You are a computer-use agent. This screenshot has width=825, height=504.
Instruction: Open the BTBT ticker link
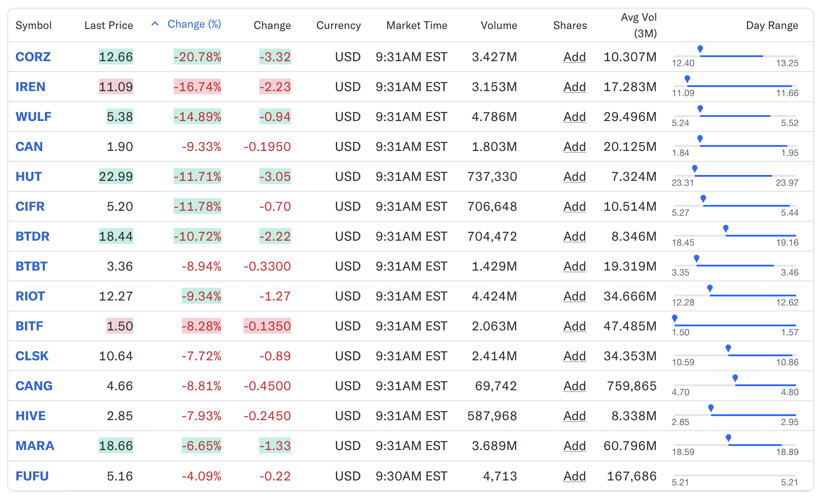pos(31,266)
